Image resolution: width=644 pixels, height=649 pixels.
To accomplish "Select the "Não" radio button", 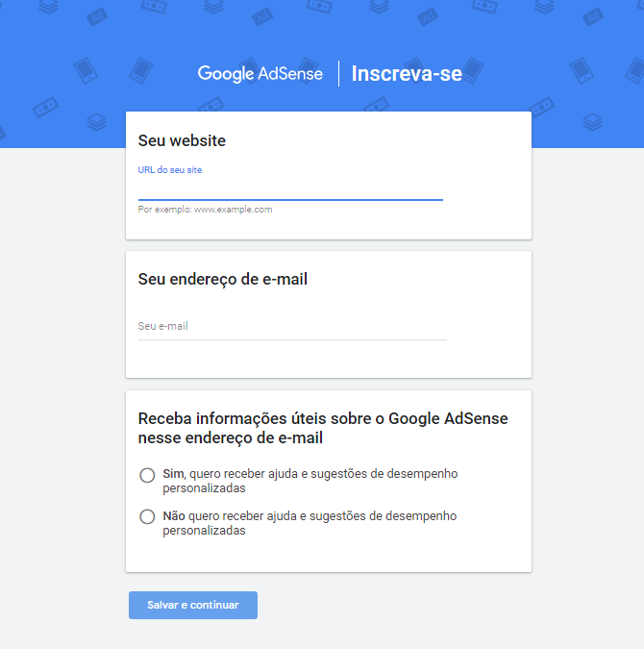I will coord(147,516).
